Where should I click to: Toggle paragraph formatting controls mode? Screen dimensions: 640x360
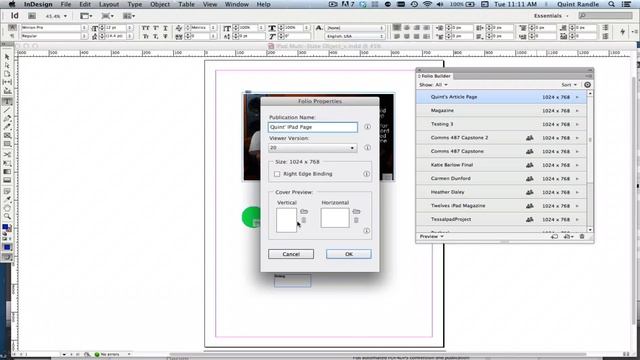(x=12, y=36)
